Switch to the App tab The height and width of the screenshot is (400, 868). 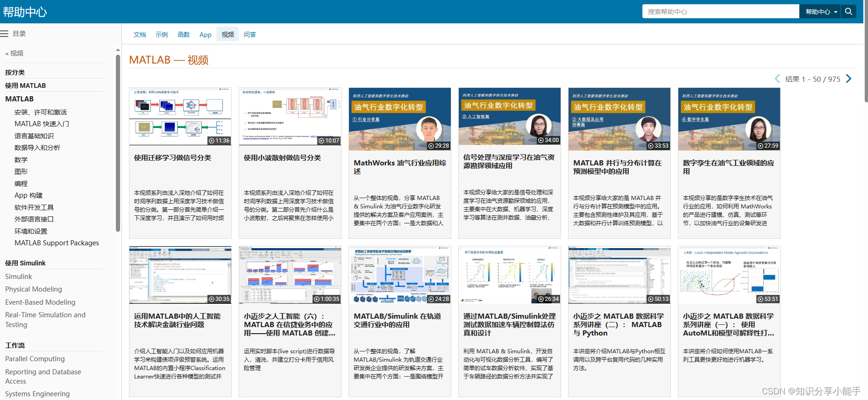point(206,35)
